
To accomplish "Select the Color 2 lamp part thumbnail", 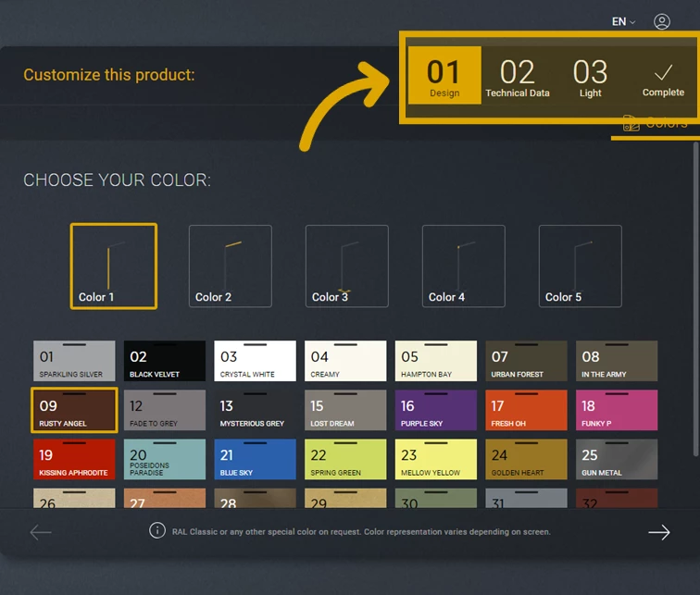I will tap(231, 266).
